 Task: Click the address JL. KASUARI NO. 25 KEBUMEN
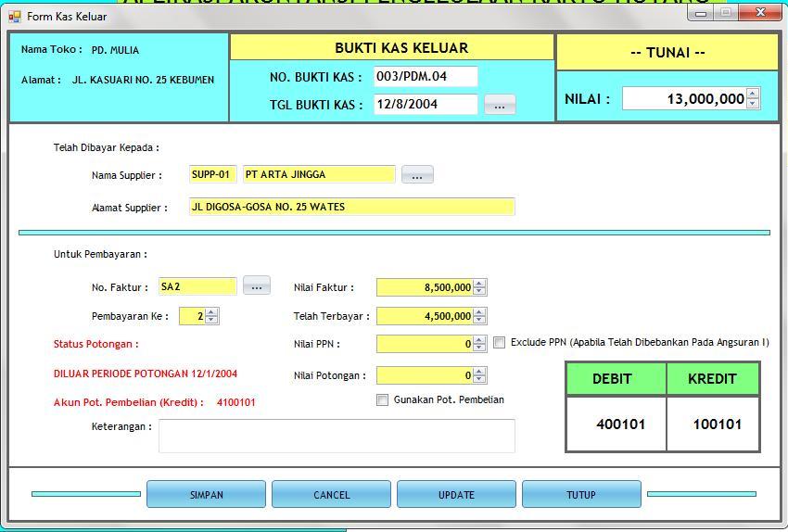tap(143, 80)
